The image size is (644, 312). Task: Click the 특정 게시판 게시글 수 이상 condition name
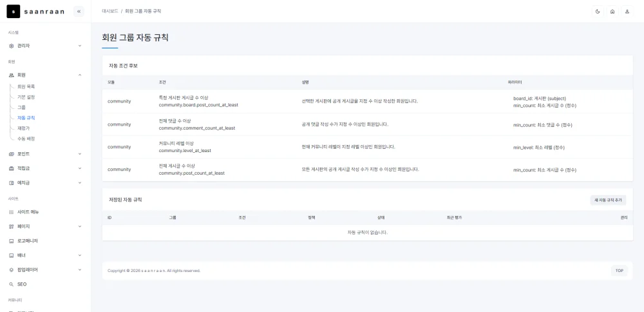click(183, 97)
